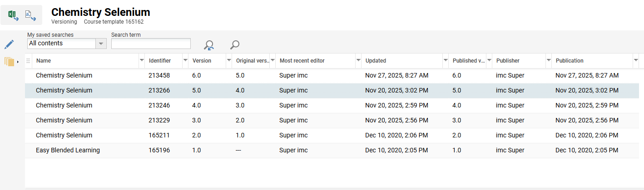The image size is (644, 190).
Task: Start search with magnifier icon
Action: pyautogui.click(x=234, y=44)
